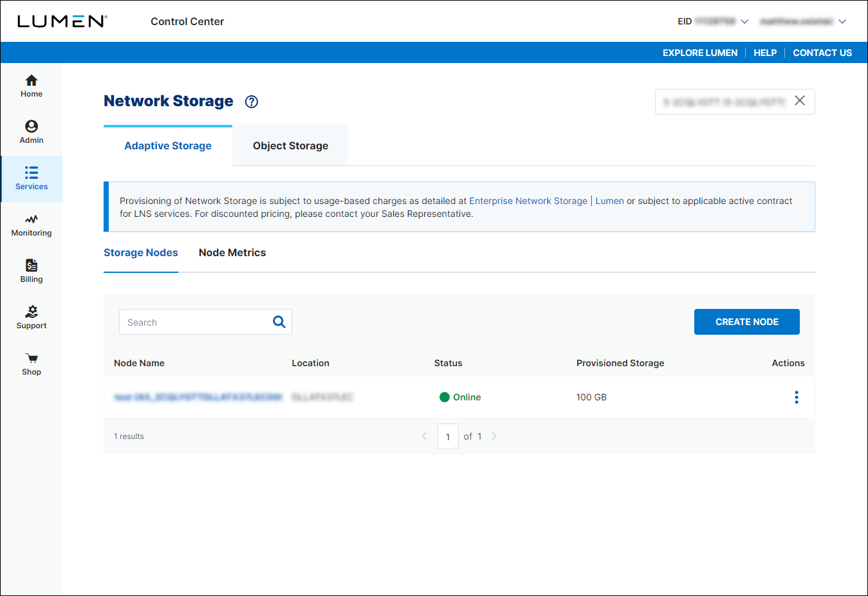This screenshot has height=596, width=868.
Task: Click Location column header
Action: tap(310, 363)
